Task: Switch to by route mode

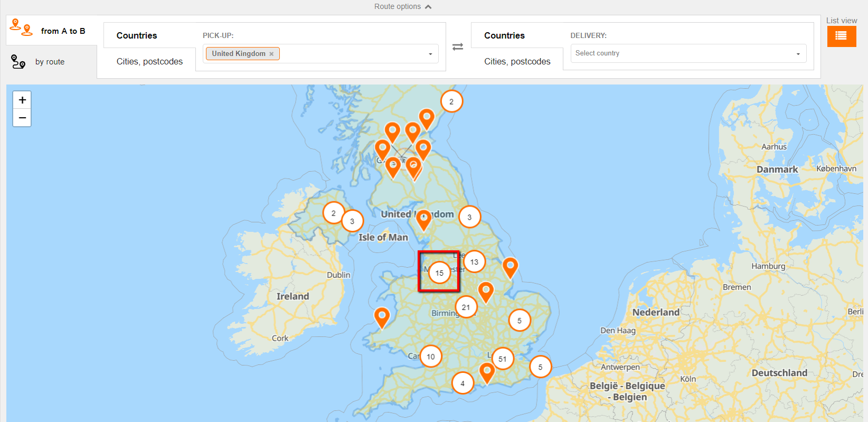Action: [x=49, y=62]
